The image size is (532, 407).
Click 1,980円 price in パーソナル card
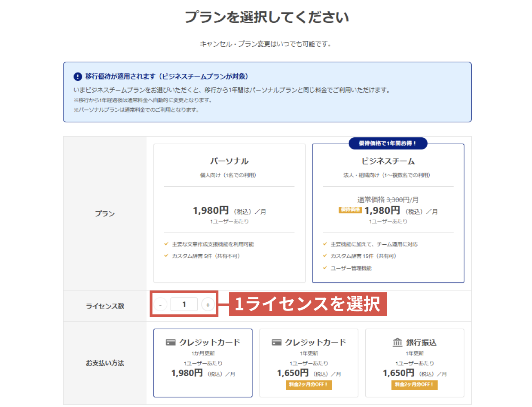[211, 210]
